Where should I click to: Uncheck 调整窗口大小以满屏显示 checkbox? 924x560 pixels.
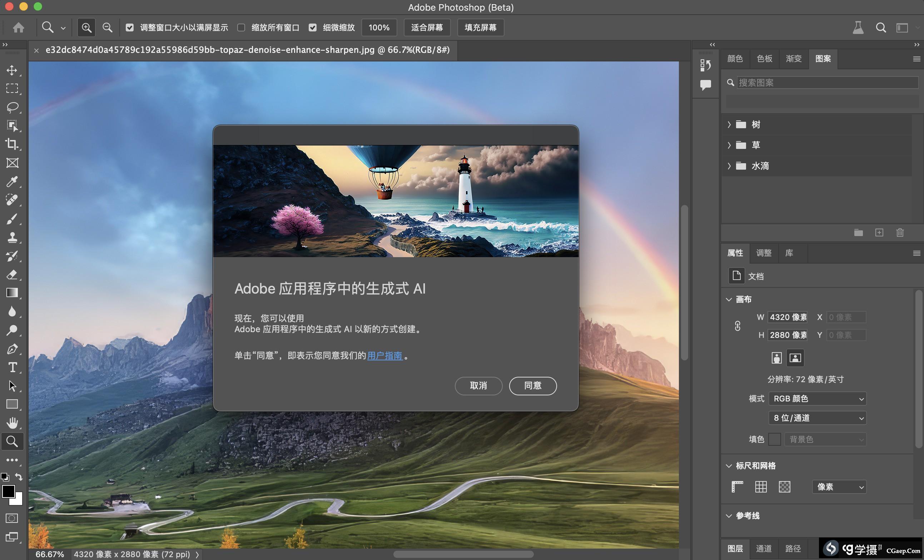(130, 27)
